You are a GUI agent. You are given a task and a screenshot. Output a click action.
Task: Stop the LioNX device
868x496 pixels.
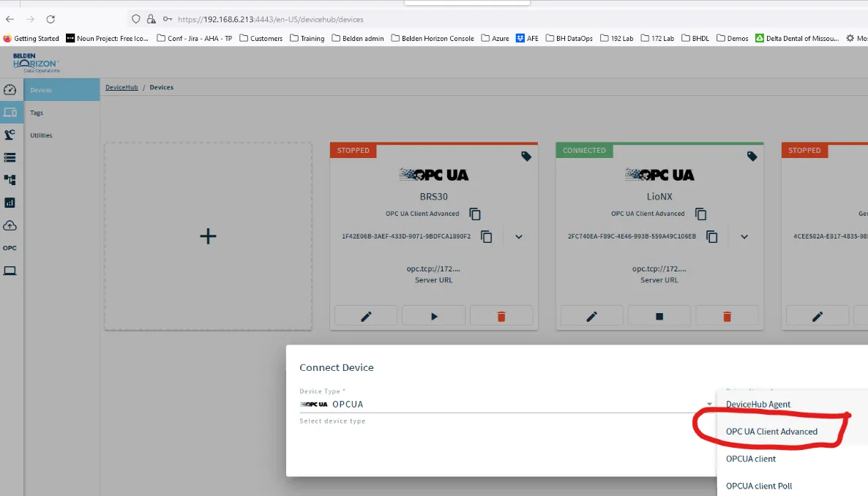pyautogui.click(x=659, y=316)
